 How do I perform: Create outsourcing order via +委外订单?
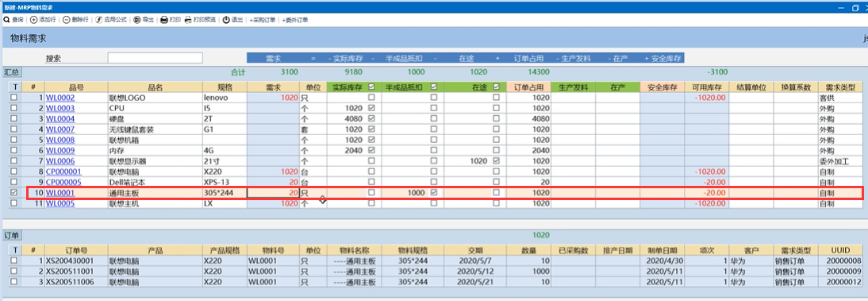click(295, 20)
